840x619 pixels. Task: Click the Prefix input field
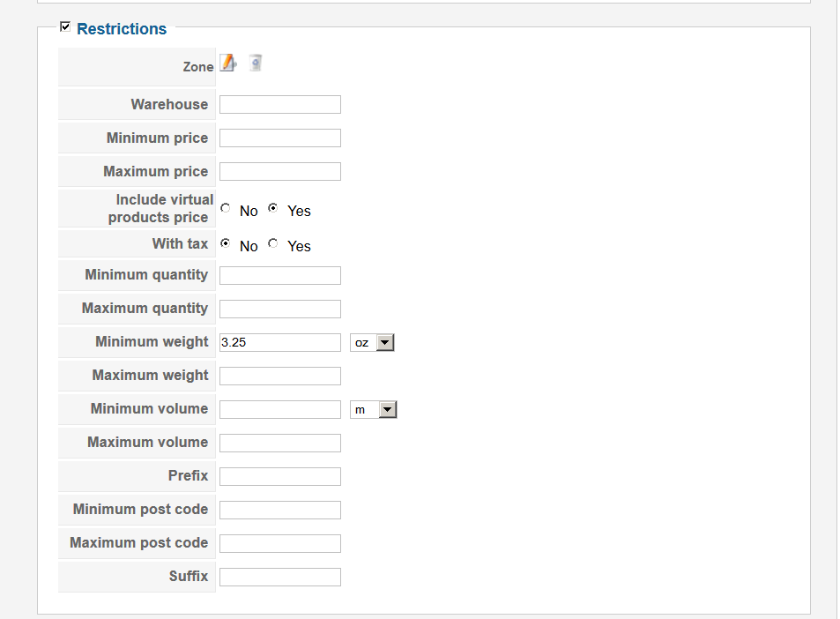tap(279, 477)
